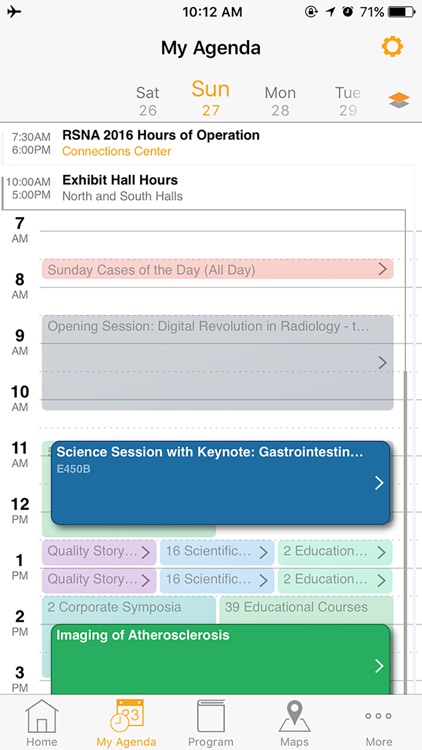The image size is (422, 750).
Task: Tap the orange layers stack icon
Action: coord(399,100)
